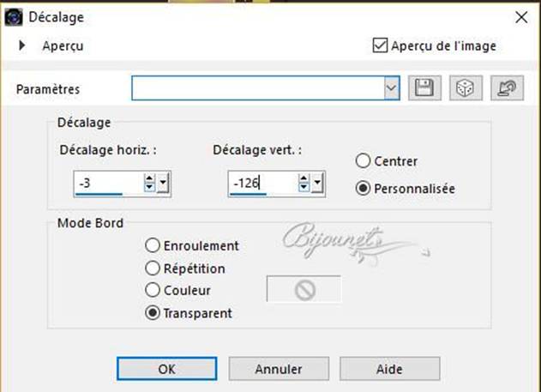
Task: Select the Centrer radio button
Action: click(x=363, y=160)
